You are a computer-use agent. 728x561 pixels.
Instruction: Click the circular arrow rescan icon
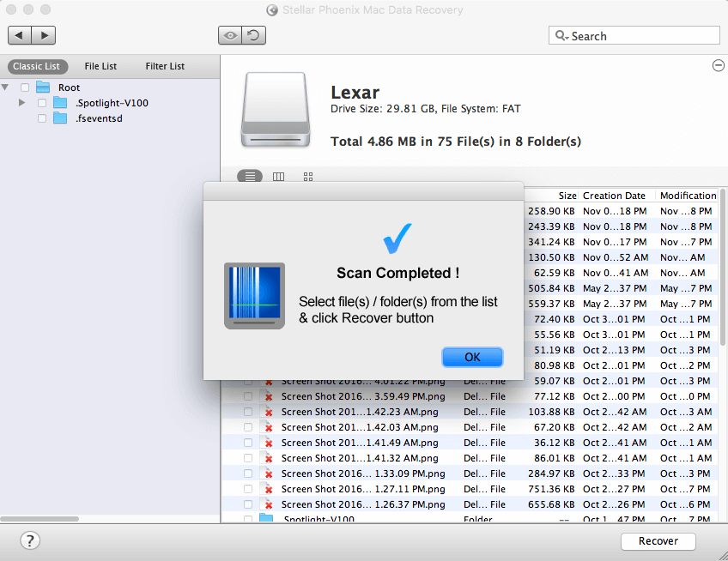click(254, 35)
